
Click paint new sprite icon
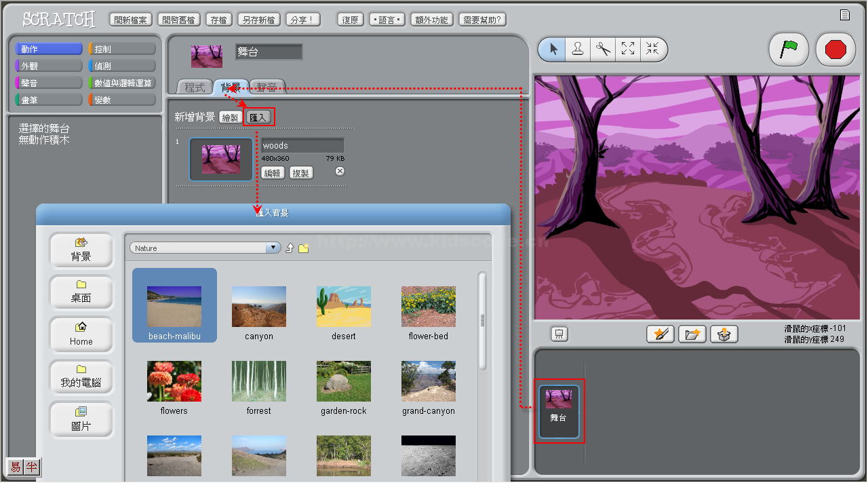[x=660, y=334]
